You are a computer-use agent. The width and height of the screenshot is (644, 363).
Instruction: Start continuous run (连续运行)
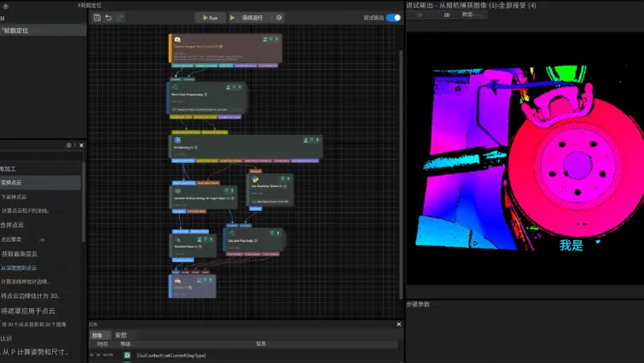point(247,18)
